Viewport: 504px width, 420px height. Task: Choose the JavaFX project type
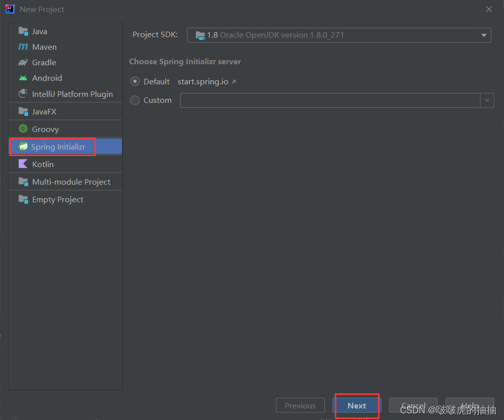pos(65,111)
